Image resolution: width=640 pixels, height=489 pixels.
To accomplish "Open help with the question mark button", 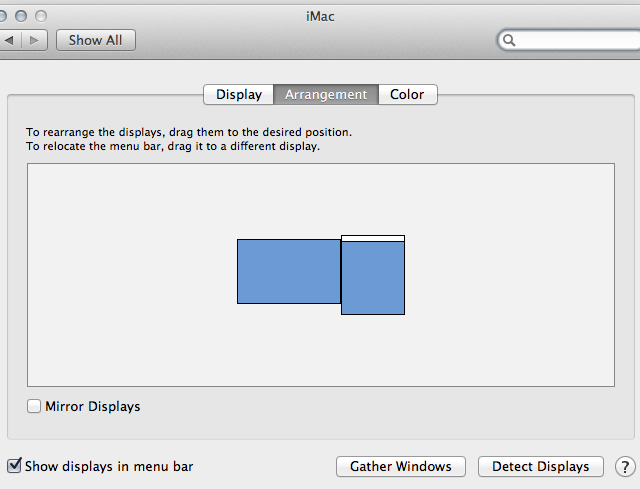I will [625, 467].
